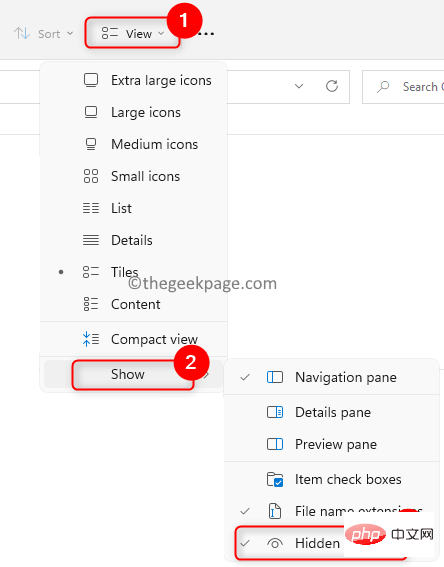Click the Medium icons monitor icon
Screen dimensions: 444x567
coord(91,144)
